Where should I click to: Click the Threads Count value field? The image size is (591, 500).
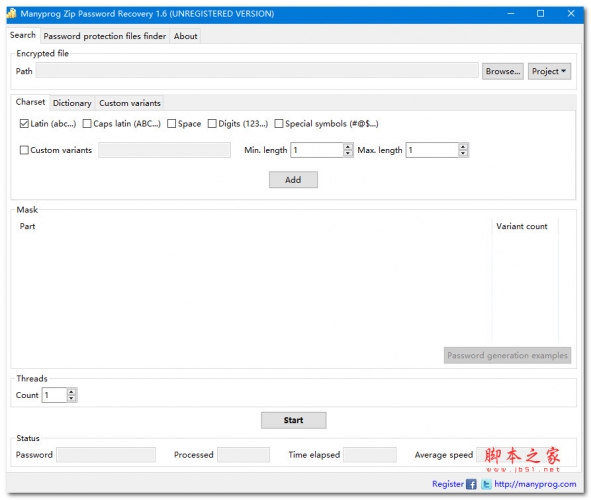[x=54, y=395]
